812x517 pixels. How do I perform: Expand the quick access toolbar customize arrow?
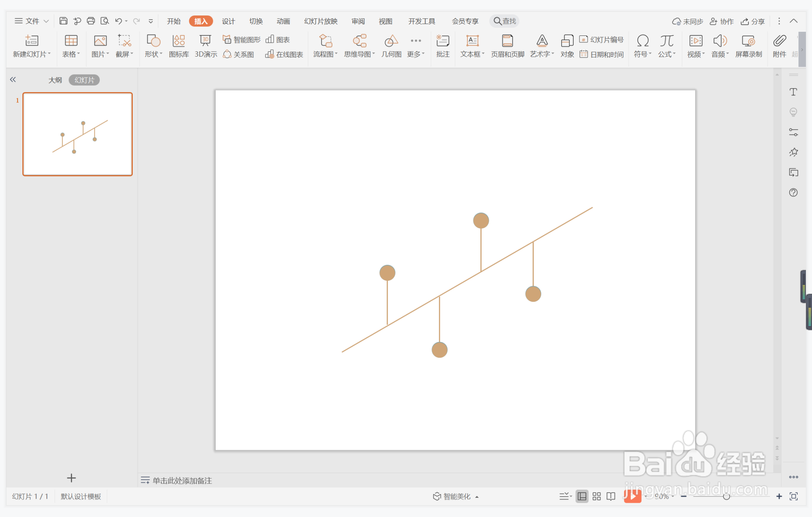[x=151, y=21]
